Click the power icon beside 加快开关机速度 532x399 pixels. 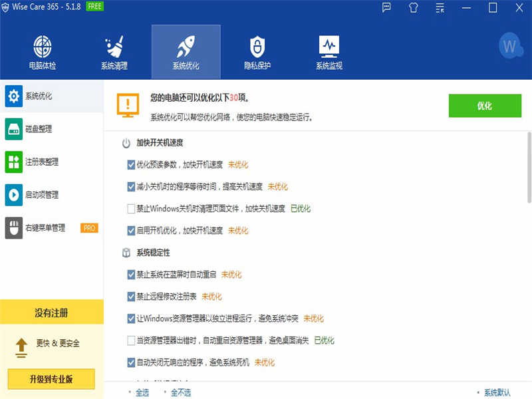pyautogui.click(x=126, y=143)
